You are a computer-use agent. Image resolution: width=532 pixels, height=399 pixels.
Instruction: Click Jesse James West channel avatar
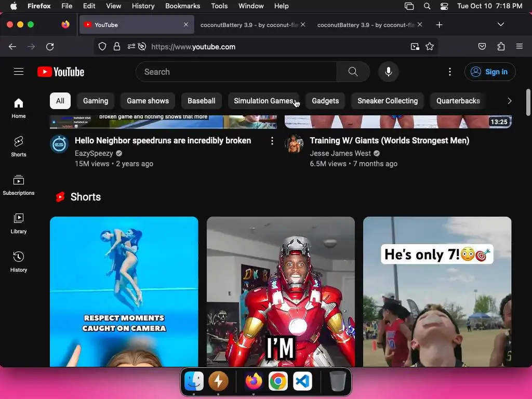[294, 144]
